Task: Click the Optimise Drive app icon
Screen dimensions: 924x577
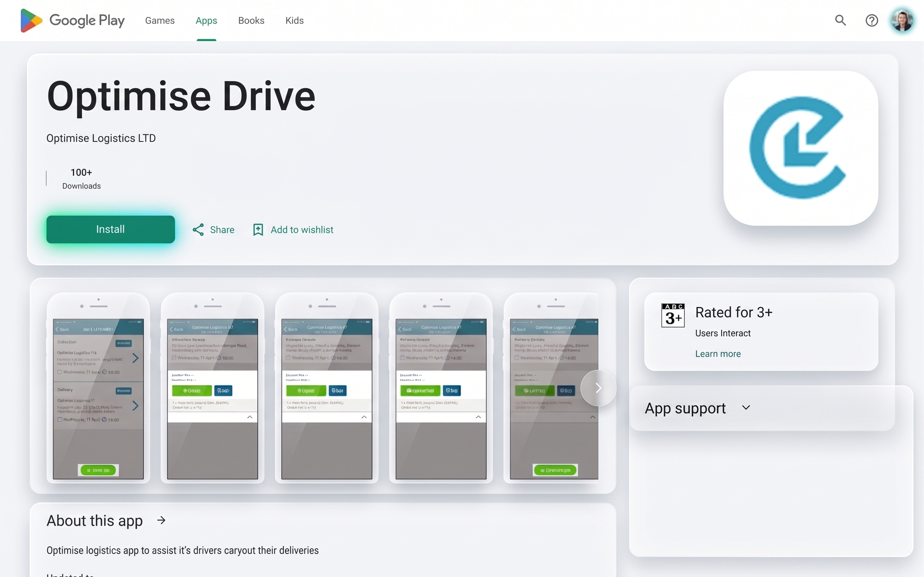Action: point(801,148)
